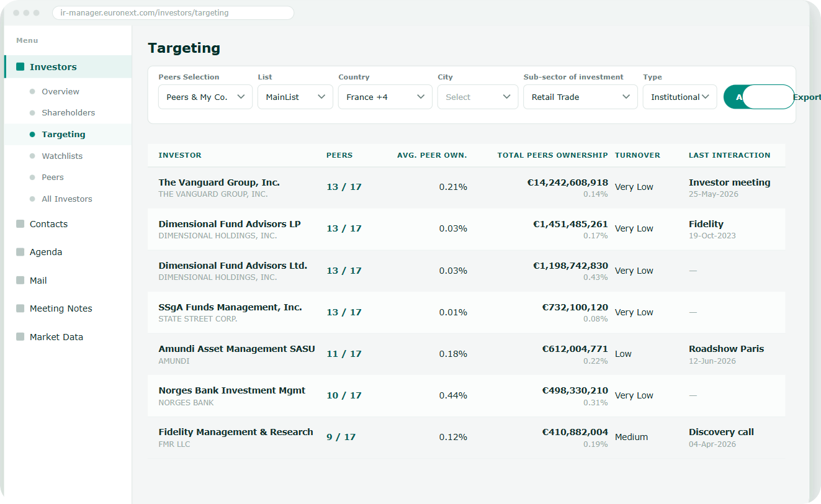Sort by AVG. PEER OWN. column header
The image size is (821, 504).
[x=432, y=155]
